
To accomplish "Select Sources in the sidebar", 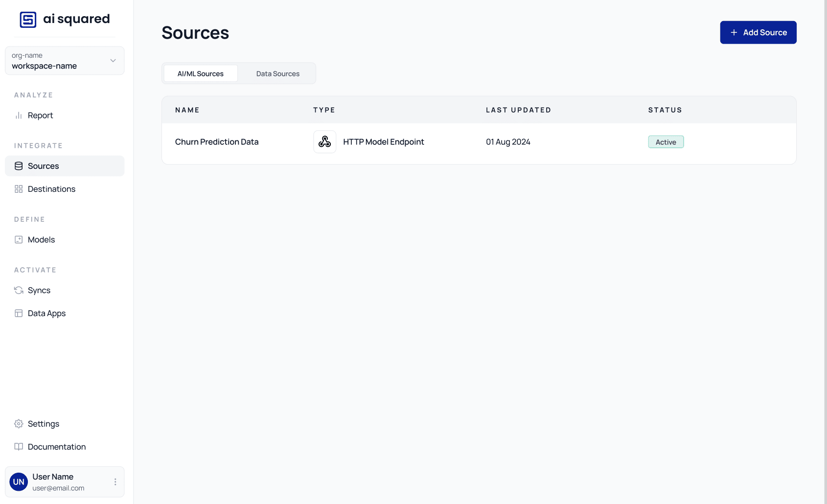I will pos(65,166).
